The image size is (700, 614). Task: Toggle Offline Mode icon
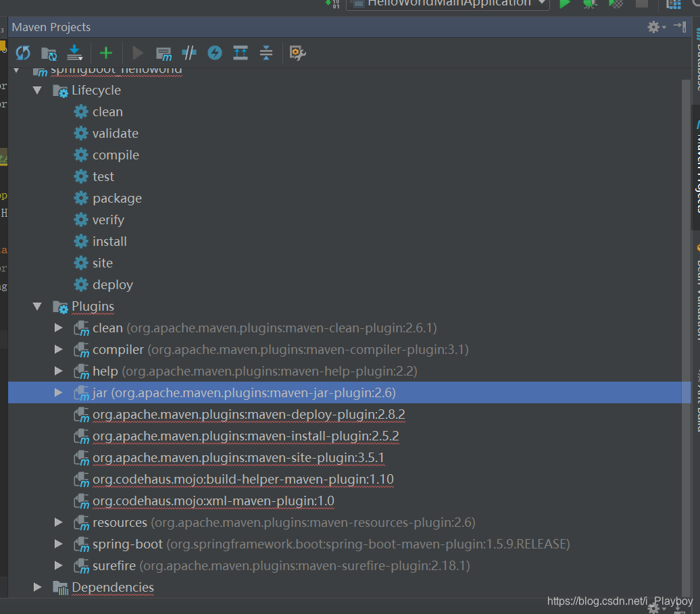tap(189, 53)
